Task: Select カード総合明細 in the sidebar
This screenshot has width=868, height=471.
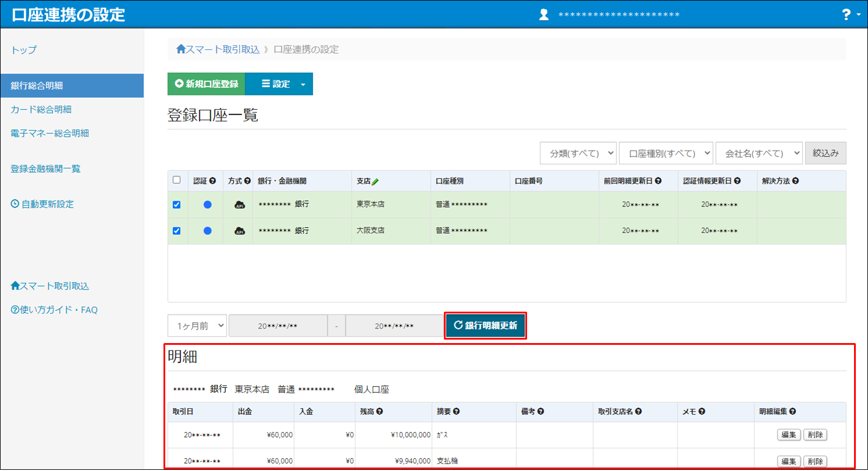Action: (x=41, y=109)
